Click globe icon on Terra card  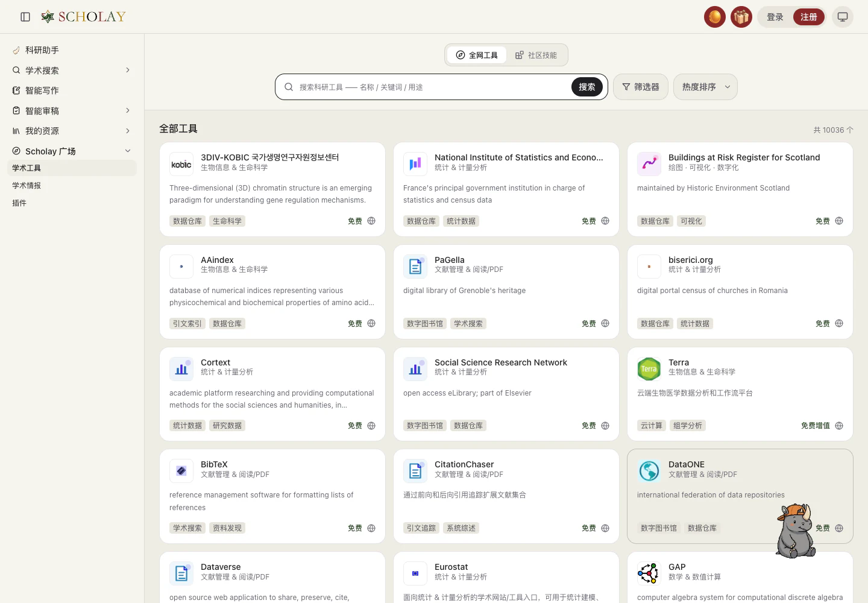click(839, 426)
